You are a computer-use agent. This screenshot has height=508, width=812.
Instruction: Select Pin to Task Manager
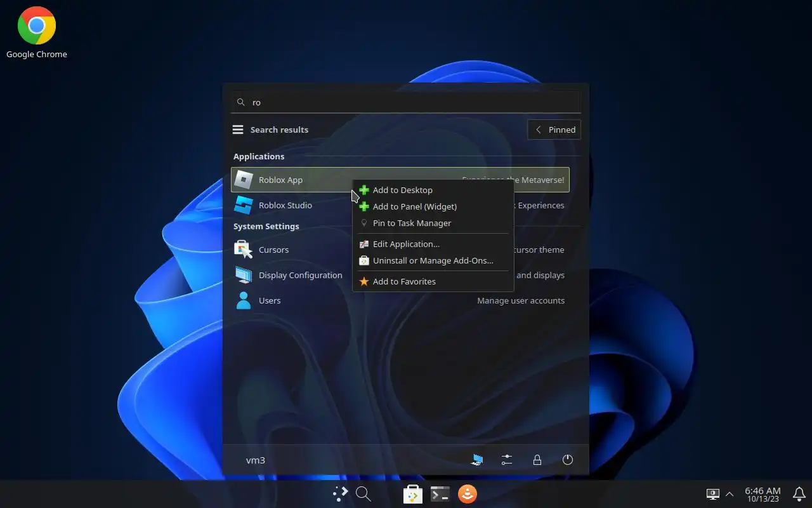(x=433, y=223)
